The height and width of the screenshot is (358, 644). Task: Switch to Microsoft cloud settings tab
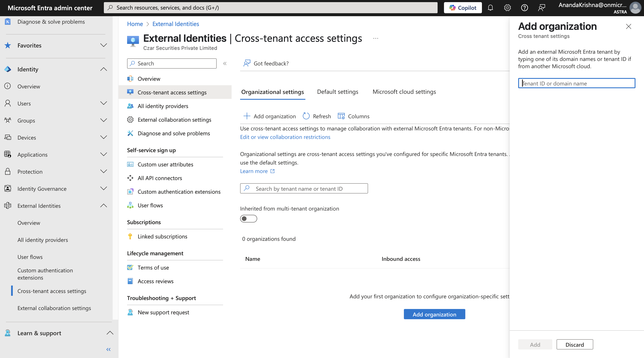[404, 92]
